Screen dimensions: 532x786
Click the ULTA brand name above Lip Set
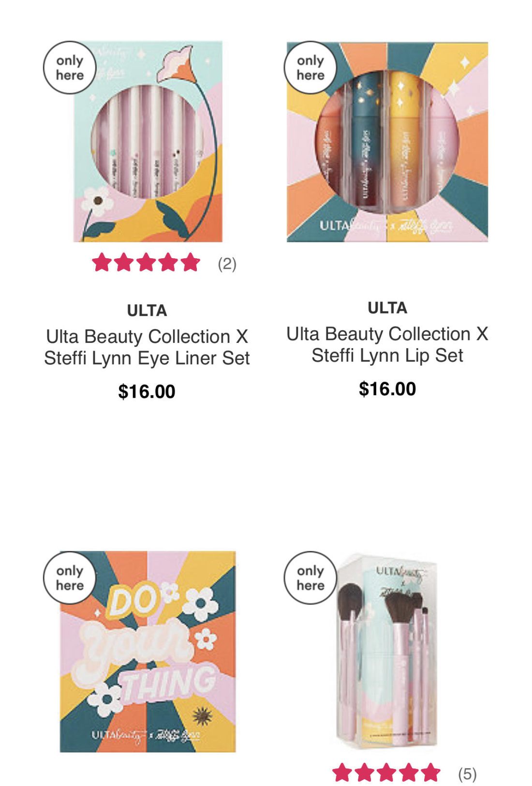click(387, 308)
